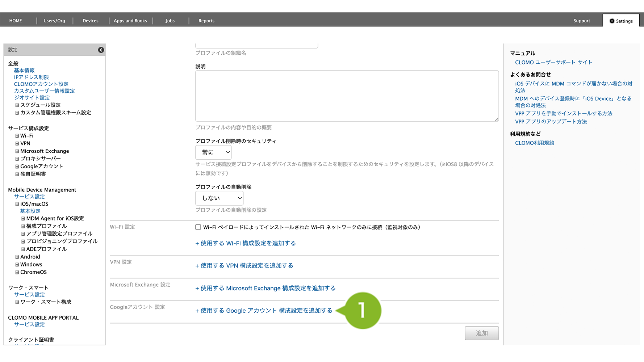This screenshot has height=362, width=644.
Task: Expand the Microsoft Exchange plus icon
Action: point(17,151)
